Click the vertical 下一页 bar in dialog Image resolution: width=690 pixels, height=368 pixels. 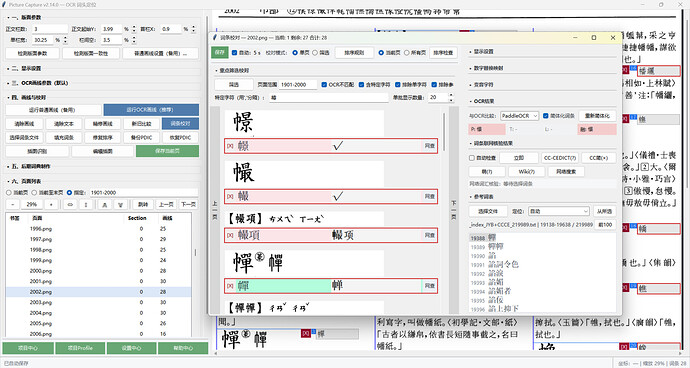pyautogui.click(x=453, y=210)
